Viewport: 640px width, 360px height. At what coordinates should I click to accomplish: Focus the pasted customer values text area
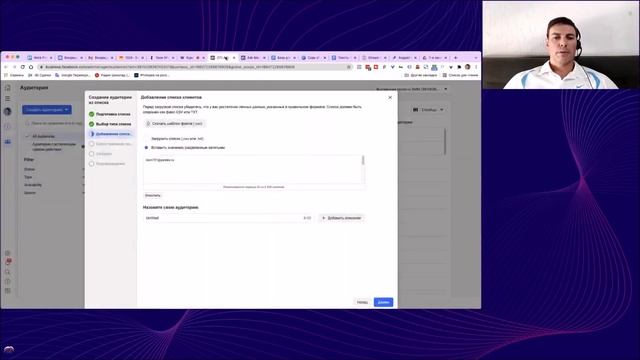[x=252, y=169]
